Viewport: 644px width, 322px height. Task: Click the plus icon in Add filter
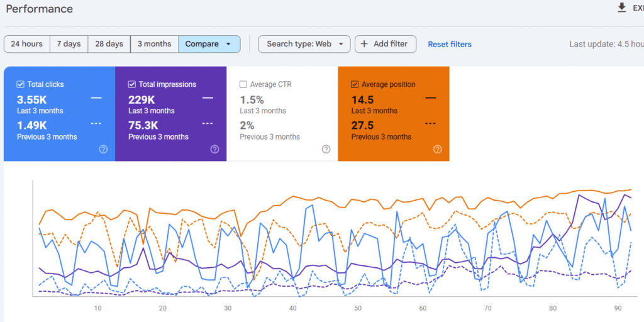[x=364, y=44]
